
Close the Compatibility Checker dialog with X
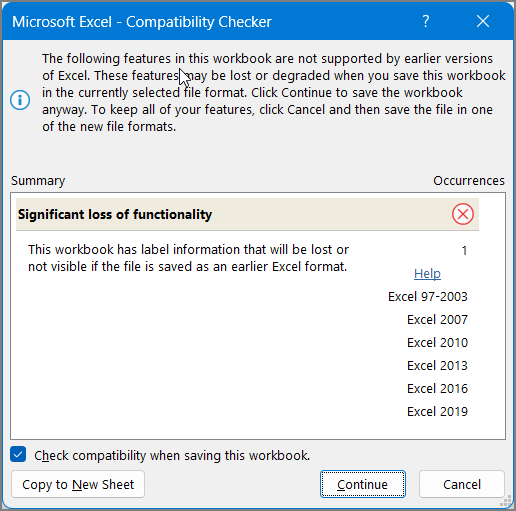(x=483, y=22)
